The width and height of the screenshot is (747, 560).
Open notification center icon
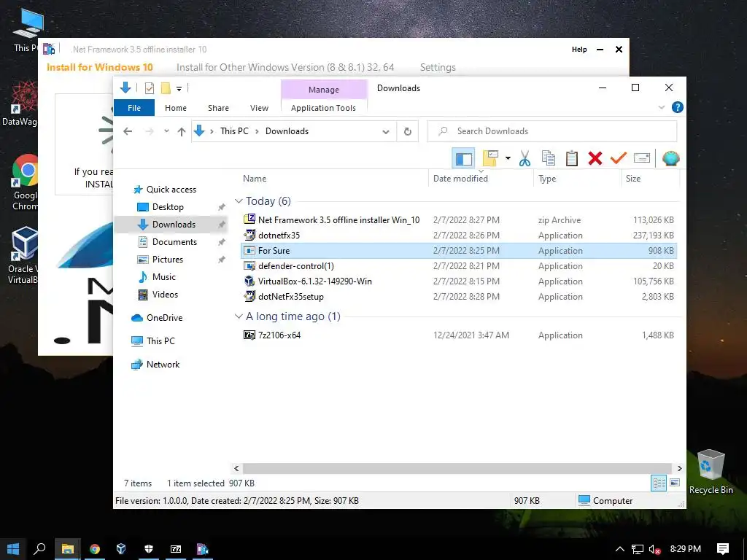pos(723,549)
